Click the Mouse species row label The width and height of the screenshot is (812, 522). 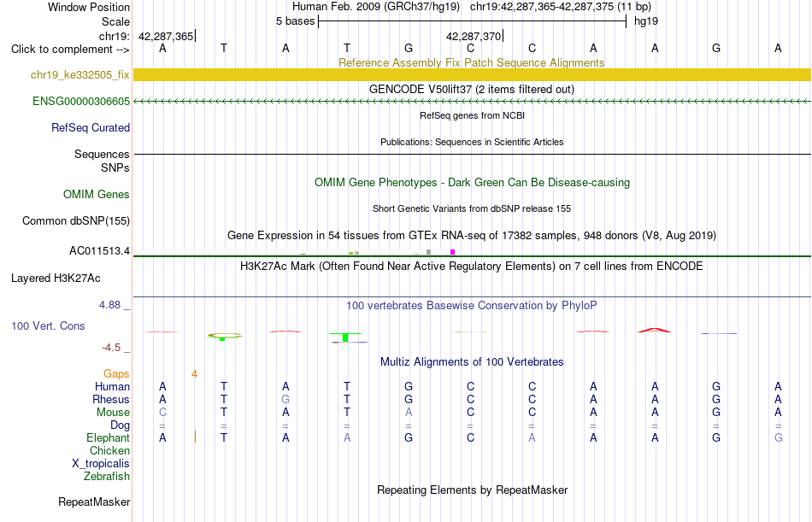(x=113, y=412)
